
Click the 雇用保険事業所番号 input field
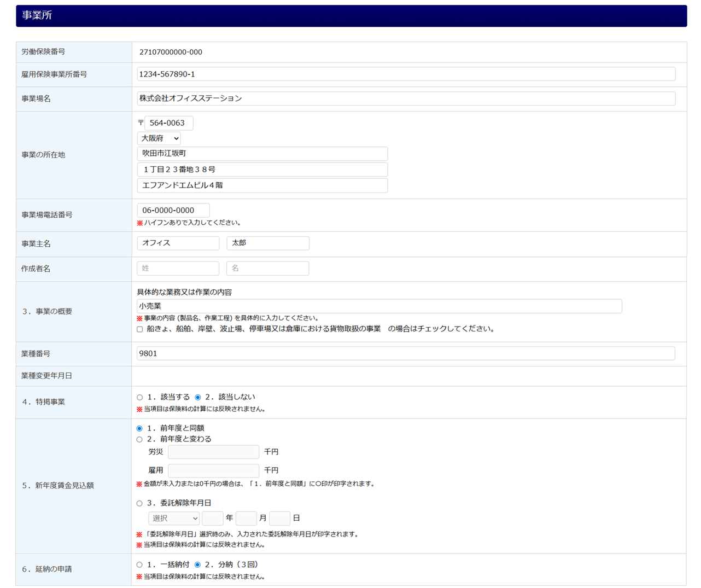pyautogui.click(x=406, y=74)
